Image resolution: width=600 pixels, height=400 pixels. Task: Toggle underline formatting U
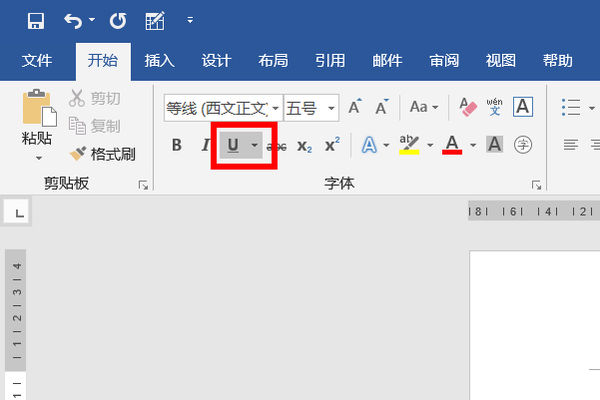click(233, 145)
